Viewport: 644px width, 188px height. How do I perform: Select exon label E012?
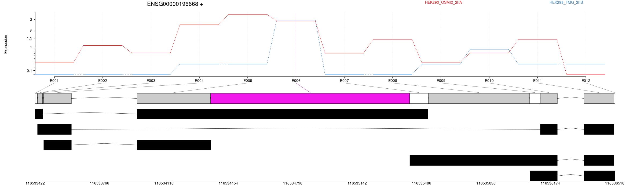click(x=586, y=81)
